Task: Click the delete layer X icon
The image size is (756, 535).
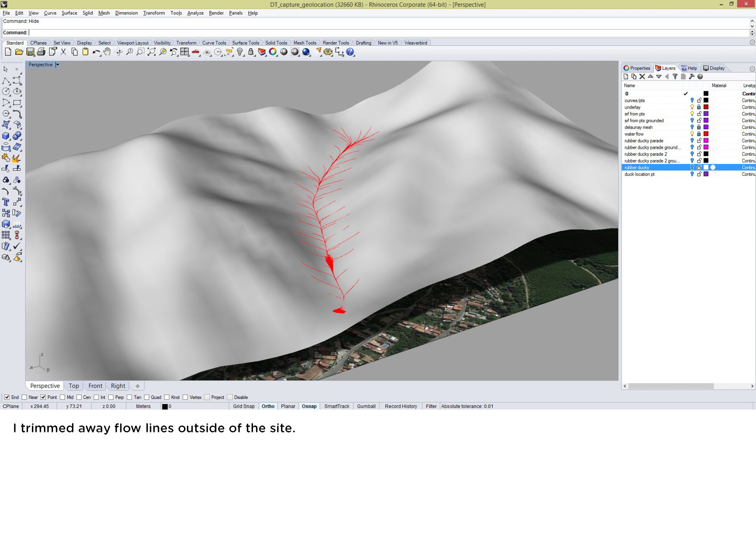Action: coord(642,77)
